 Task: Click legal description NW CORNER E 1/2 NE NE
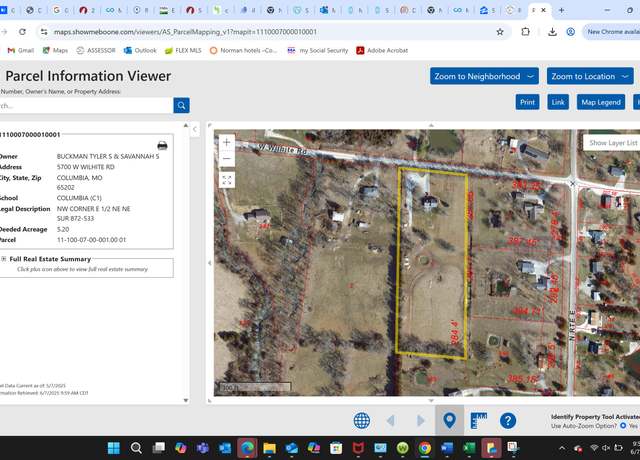(93, 209)
